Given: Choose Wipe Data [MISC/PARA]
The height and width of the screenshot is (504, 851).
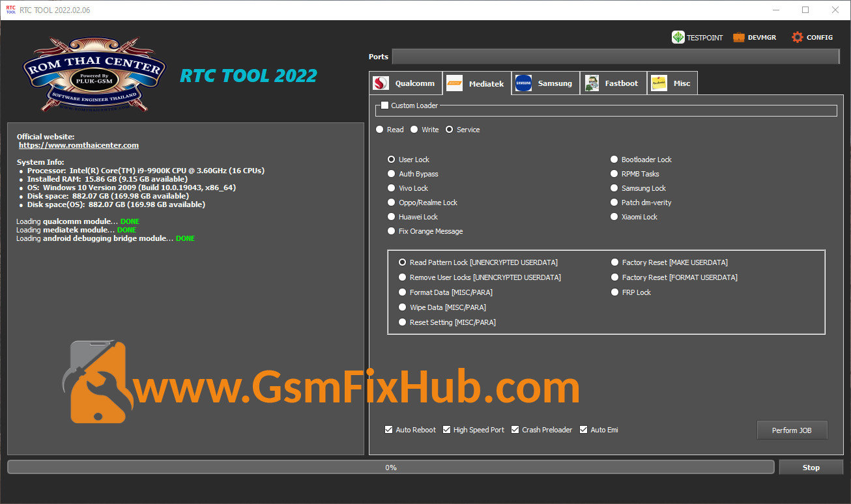Looking at the screenshot, I should click(403, 307).
